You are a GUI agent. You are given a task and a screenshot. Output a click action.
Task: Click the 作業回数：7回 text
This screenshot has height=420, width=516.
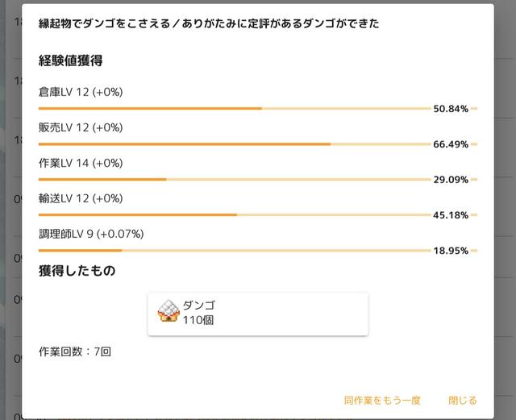(x=74, y=351)
